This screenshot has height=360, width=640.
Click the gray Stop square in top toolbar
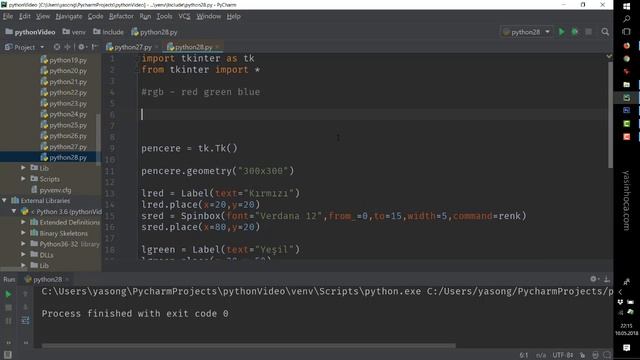click(588, 32)
